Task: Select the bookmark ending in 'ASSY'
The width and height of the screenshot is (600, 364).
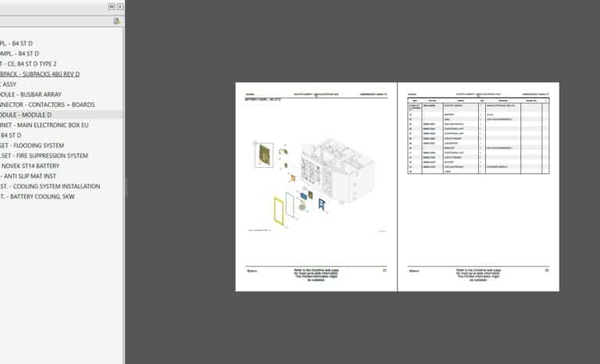Action: 8,84
